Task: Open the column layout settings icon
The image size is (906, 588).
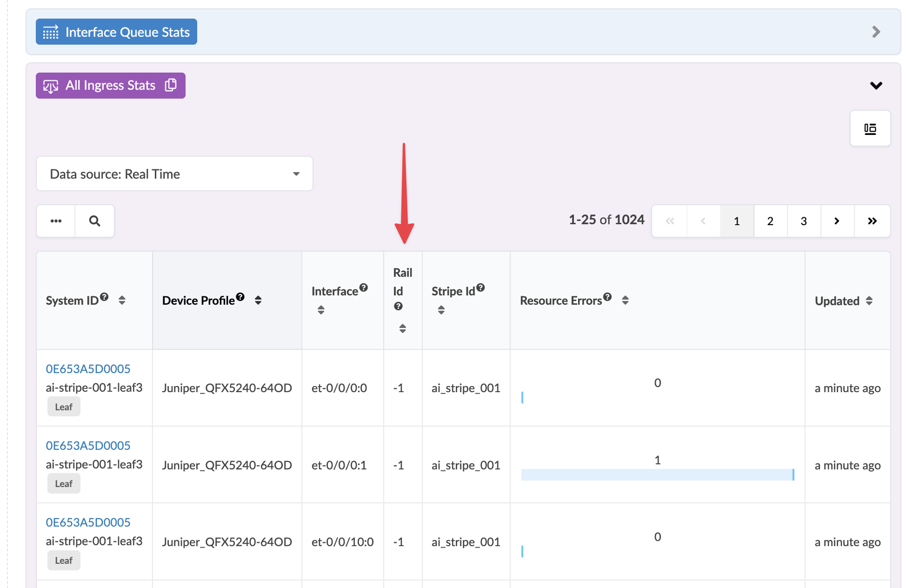Action: pos(870,128)
